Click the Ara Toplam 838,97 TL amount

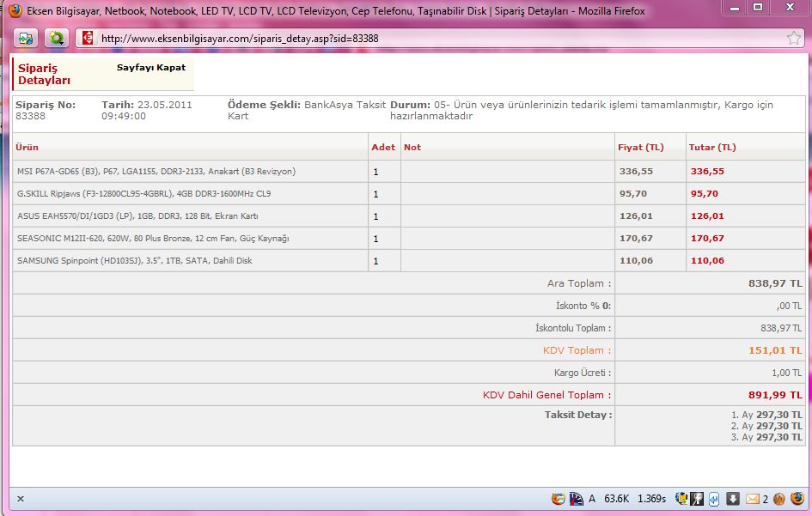(x=775, y=283)
